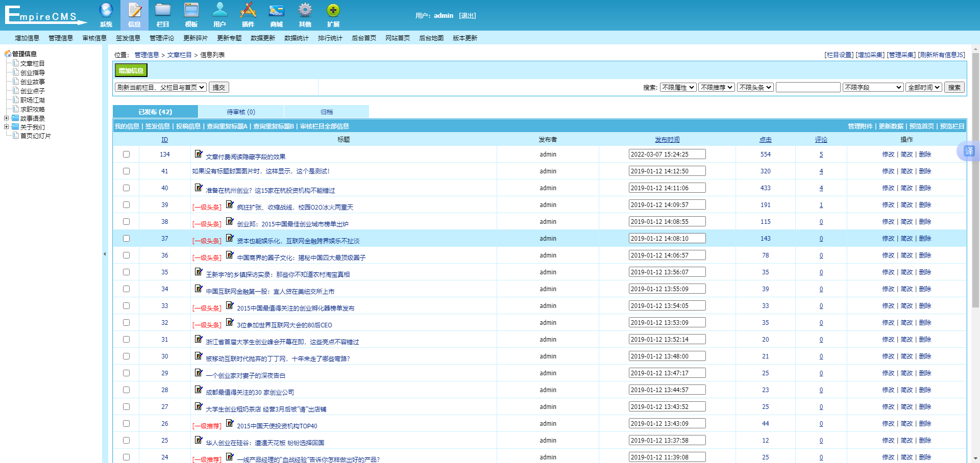980x463 pixels.
Task: Click the green 增加信息 button
Action: pyautogui.click(x=131, y=70)
